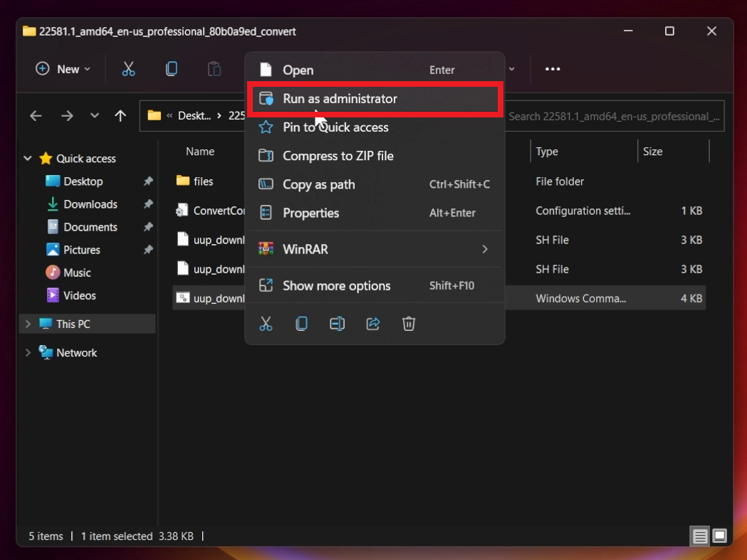The width and height of the screenshot is (747, 560).
Task: Open the WinRAR submenu arrow
Action: [485, 249]
